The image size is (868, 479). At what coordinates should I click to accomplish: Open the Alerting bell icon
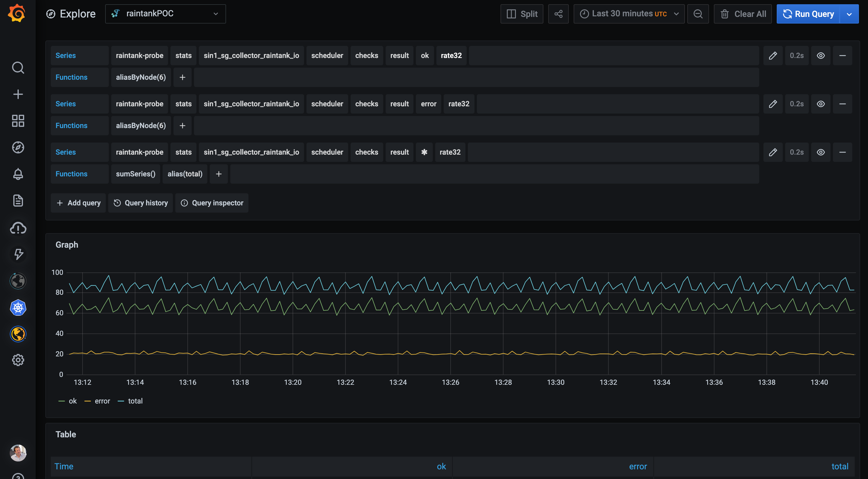tap(18, 174)
